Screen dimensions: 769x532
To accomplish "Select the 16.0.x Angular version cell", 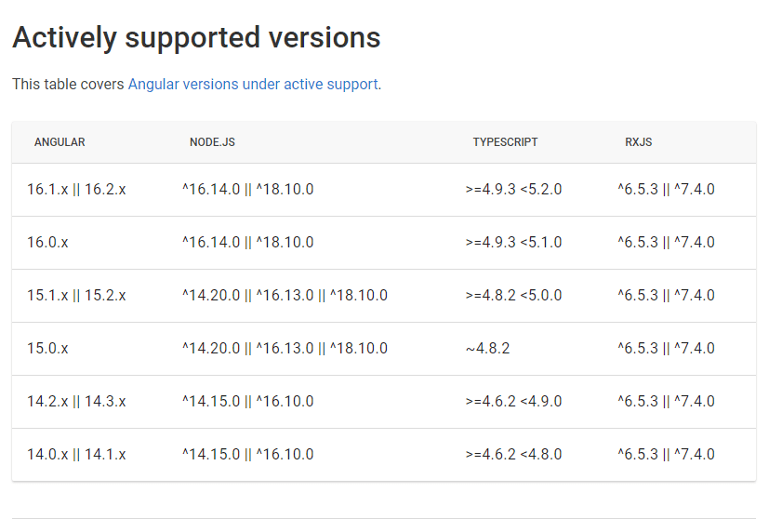I will 47,243.
